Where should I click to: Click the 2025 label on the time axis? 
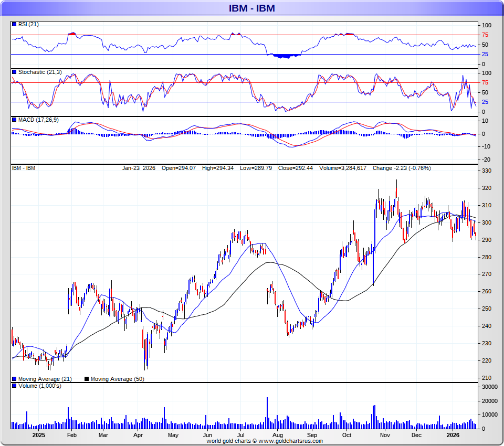coord(39,435)
